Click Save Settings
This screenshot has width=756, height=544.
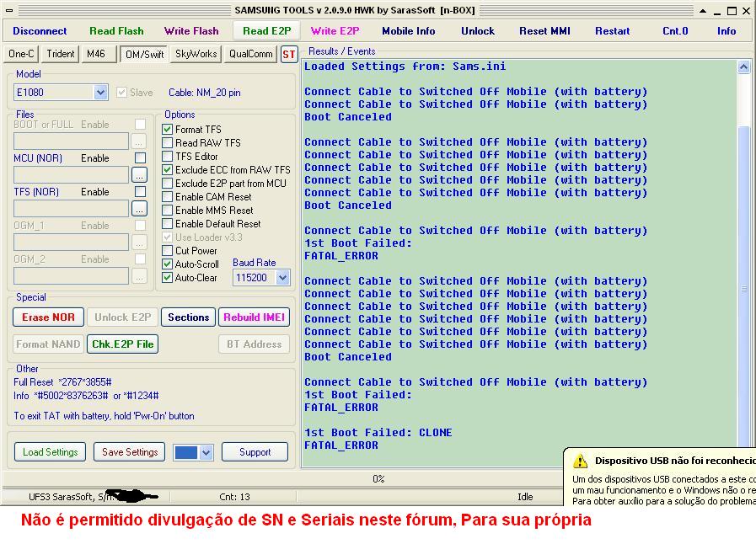pos(130,452)
